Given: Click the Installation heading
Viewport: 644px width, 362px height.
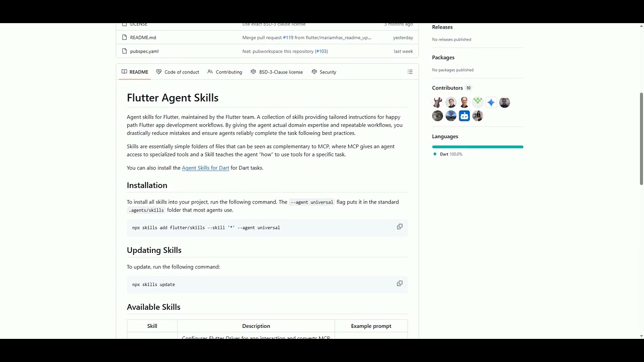Looking at the screenshot, I should [147, 186].
